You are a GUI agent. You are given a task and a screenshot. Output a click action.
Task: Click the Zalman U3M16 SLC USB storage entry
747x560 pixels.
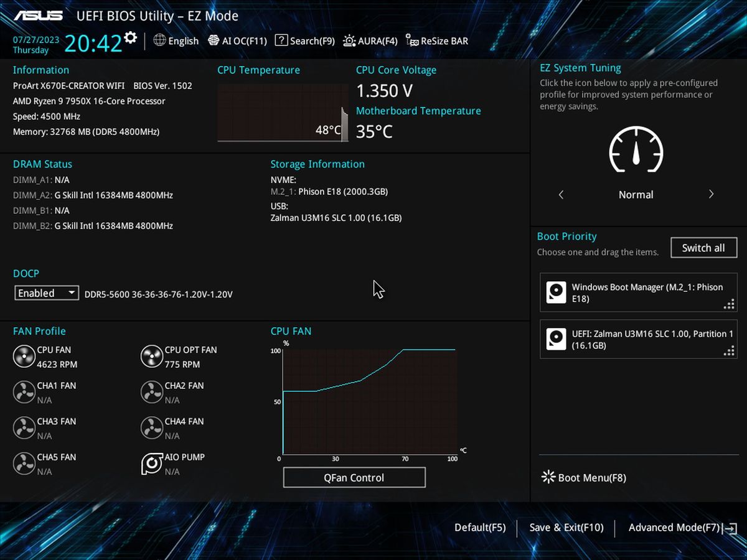[336, 218]
